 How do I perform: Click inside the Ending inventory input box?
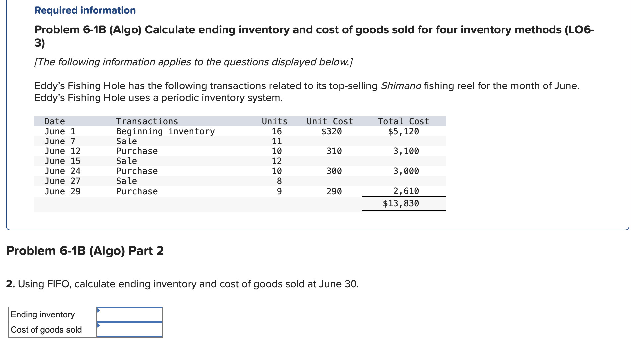point(130,314)
